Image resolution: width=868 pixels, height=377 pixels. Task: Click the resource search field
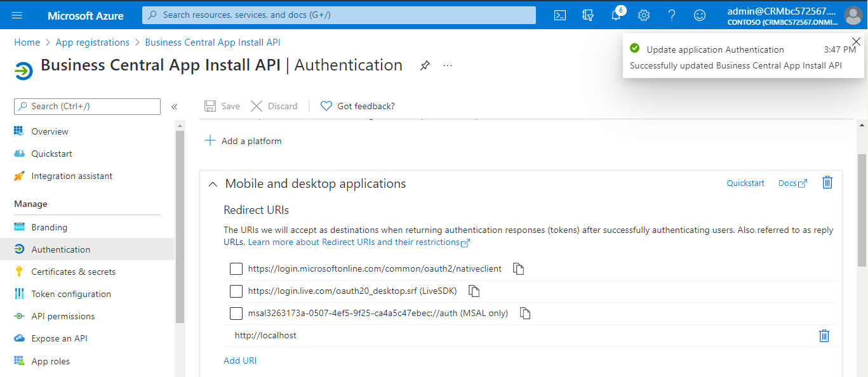(x=338, y=15)
